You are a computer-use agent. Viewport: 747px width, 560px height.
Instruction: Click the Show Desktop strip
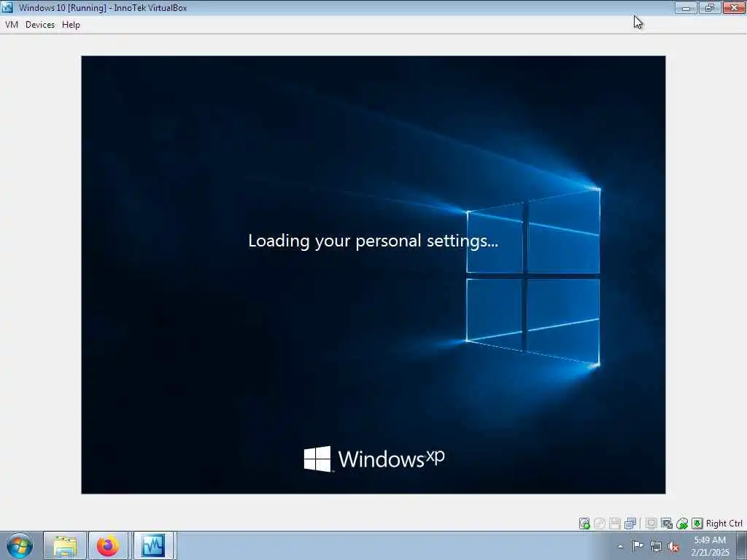[x=742, y=545]
